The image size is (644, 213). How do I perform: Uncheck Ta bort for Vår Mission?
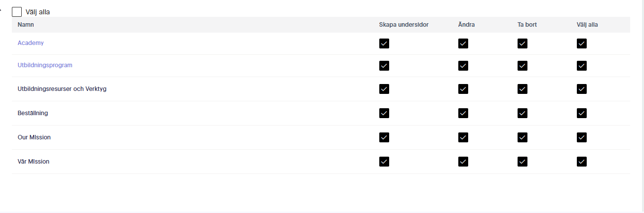(x=523, y=162)
